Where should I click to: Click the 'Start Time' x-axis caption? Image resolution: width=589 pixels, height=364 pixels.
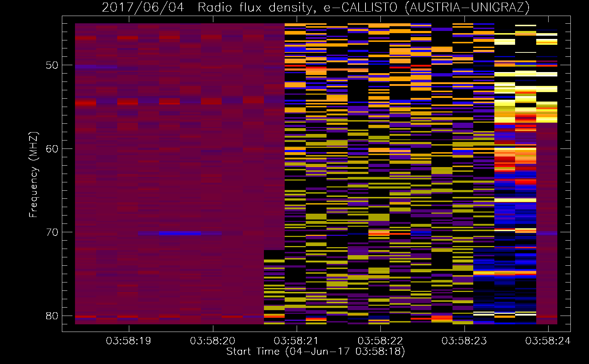pyautogui.click(x=316, y=352)
